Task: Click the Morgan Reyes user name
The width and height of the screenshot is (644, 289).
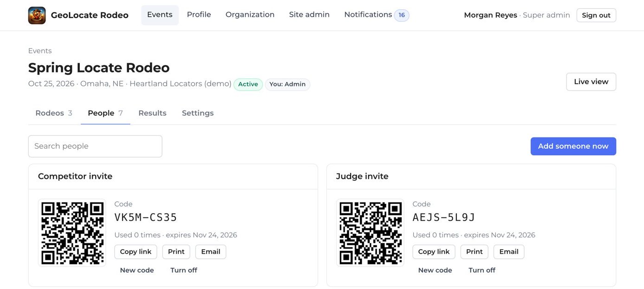Action: pyautogui.click(x=490, y=15)
